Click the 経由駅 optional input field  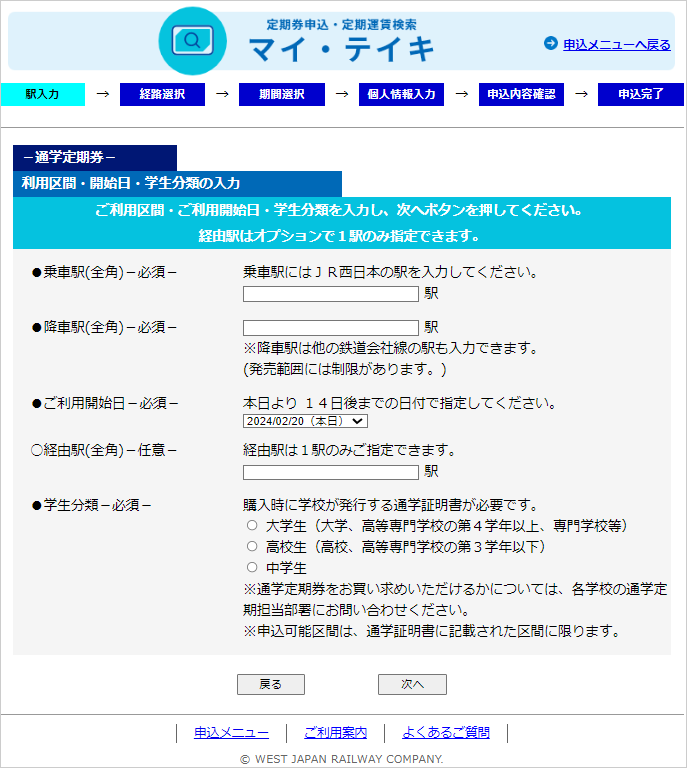click(x=330, y=472)
